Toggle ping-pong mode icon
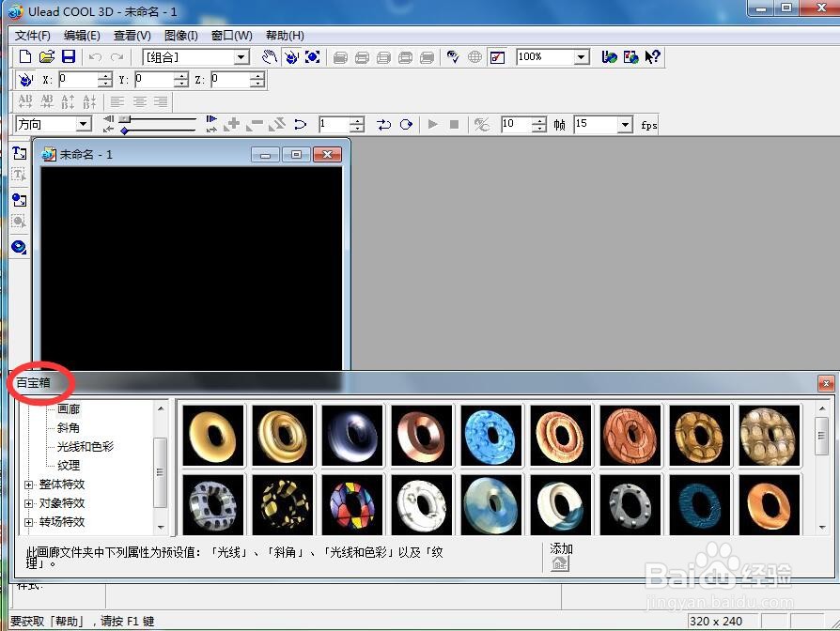Image resolution: width=840 pixels, height=631 pixels. pos(383,125)
